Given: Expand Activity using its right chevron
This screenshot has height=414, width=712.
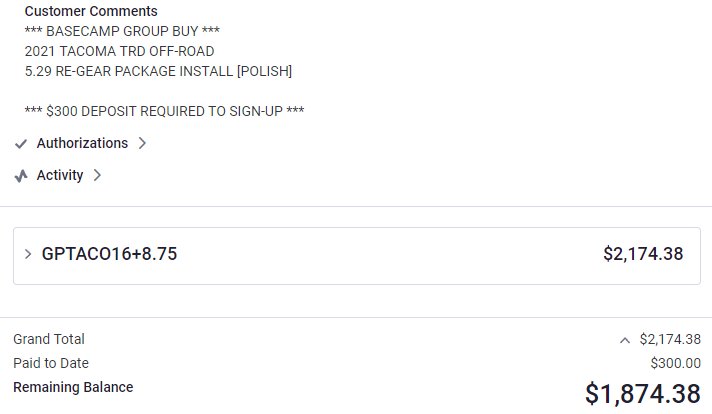Looking at the screenshot, I should coord(97,175).
